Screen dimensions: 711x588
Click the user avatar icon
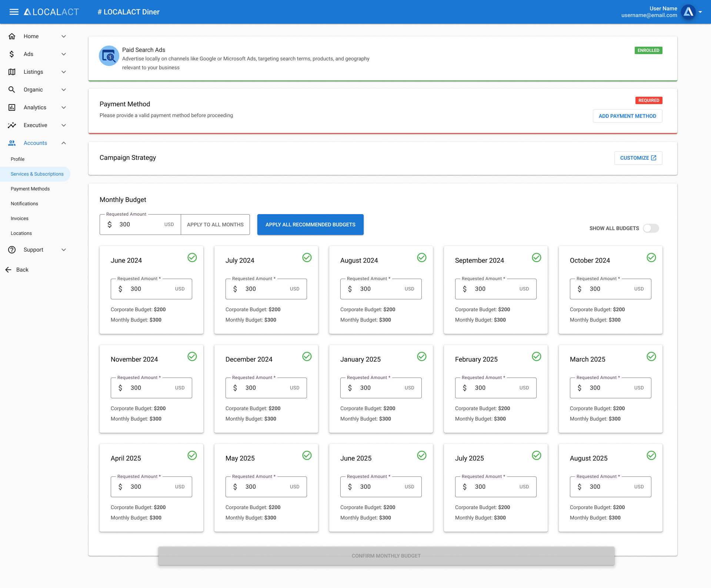[x=688, y=12]
